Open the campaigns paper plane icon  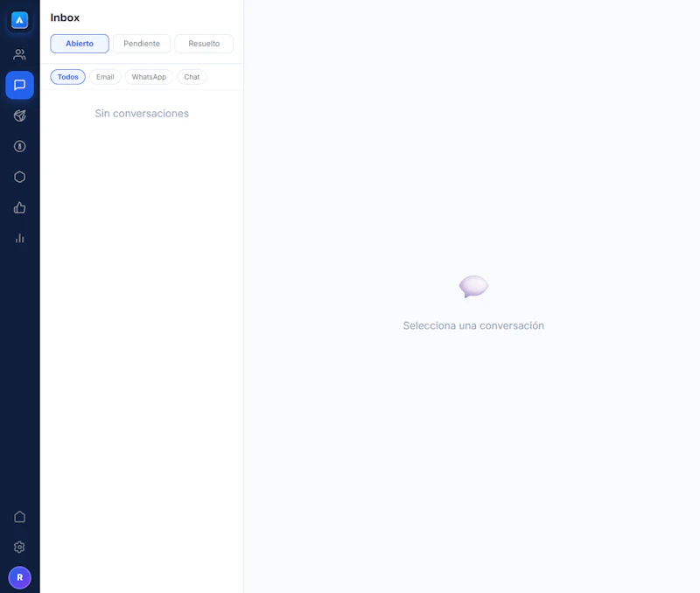click(x=19, y=115)
